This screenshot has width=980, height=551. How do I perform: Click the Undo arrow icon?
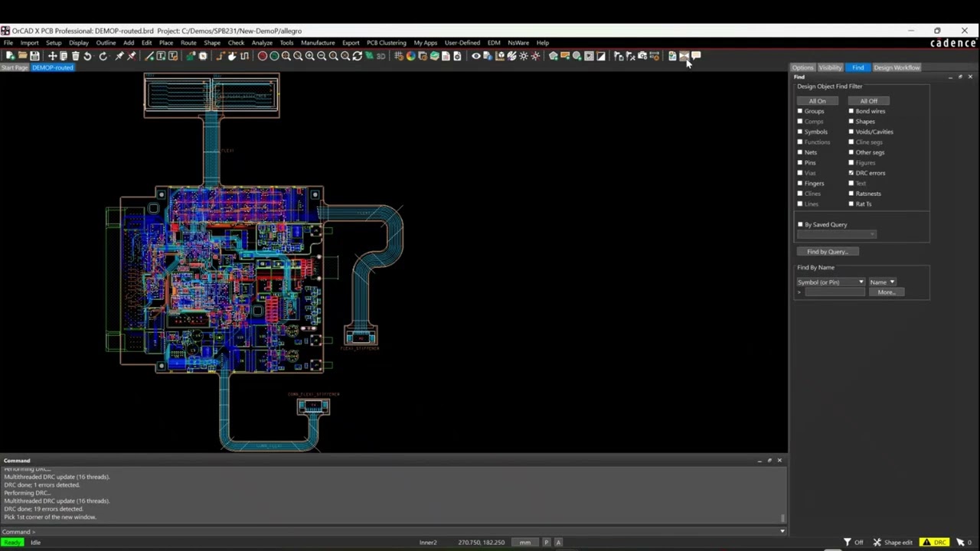(x=87, y=56)
